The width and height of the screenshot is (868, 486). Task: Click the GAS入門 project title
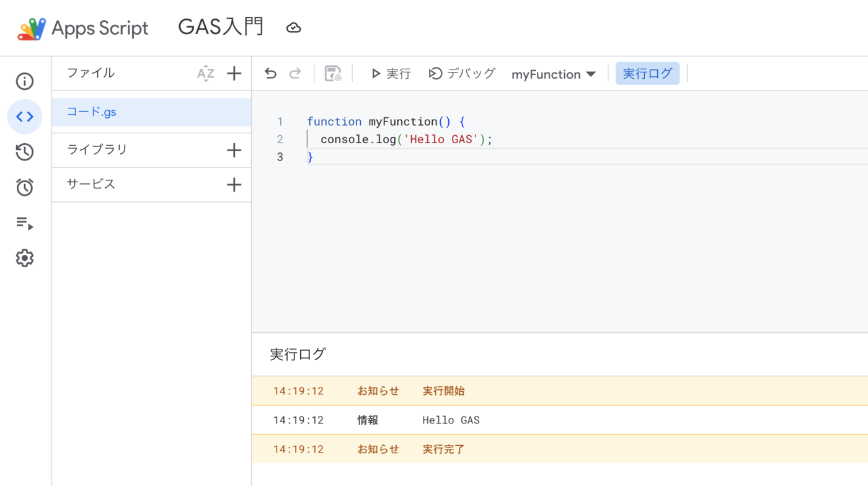point(221,27)
